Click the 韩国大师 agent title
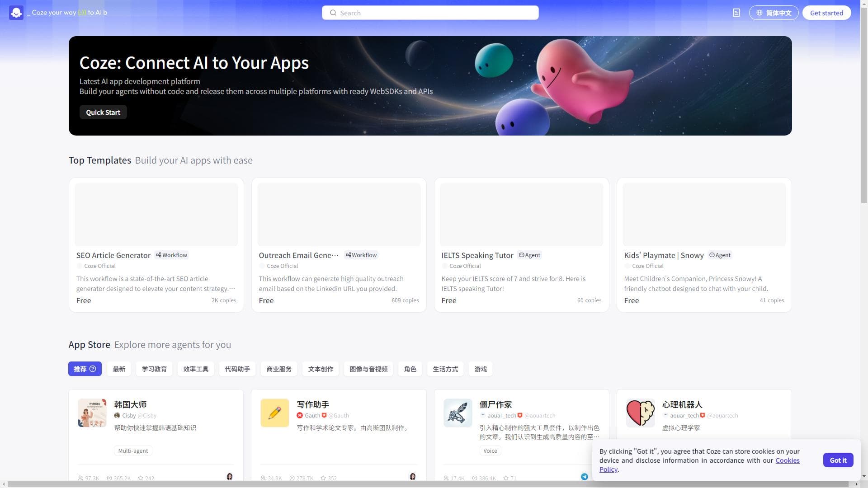Viewport: 868px width, 488px height. point(130,404)
